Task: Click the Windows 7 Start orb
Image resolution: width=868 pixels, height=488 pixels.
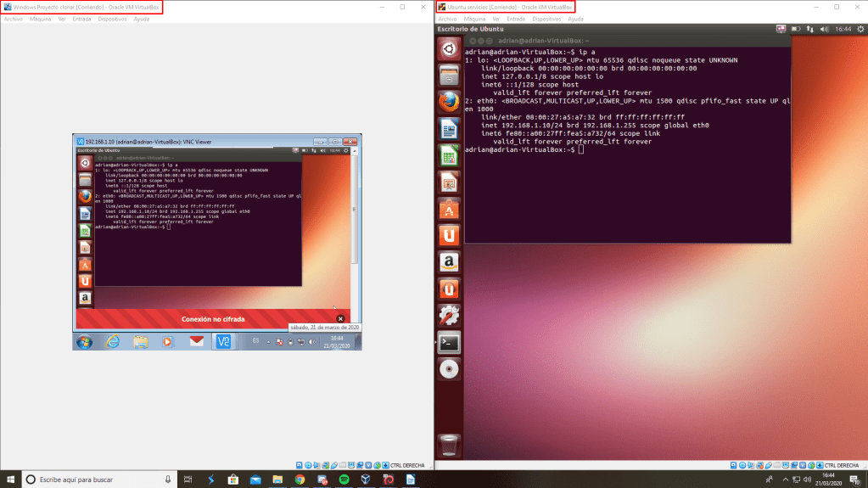Action: pyautogui.click(x=84, y=341)
